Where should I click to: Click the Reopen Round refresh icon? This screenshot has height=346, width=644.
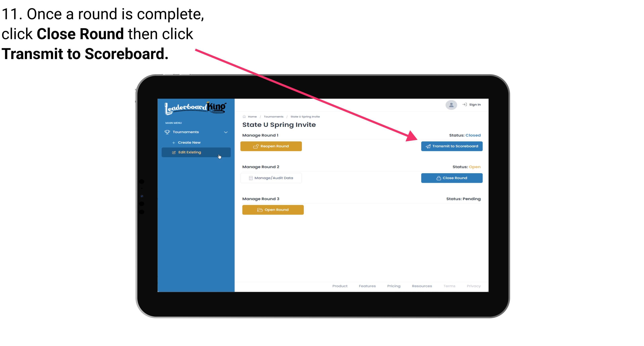(256, 146)
